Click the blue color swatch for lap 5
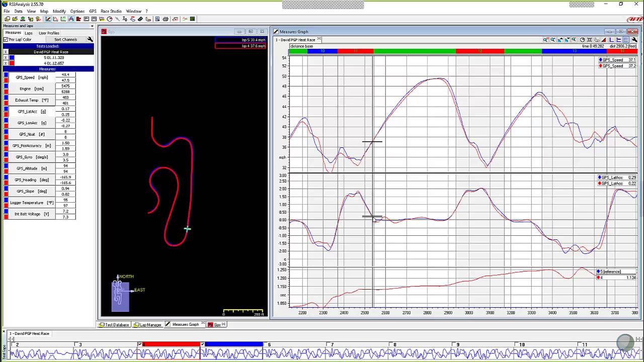The width and height of the screenshot is (644, 362). click(x=12, y=57)
